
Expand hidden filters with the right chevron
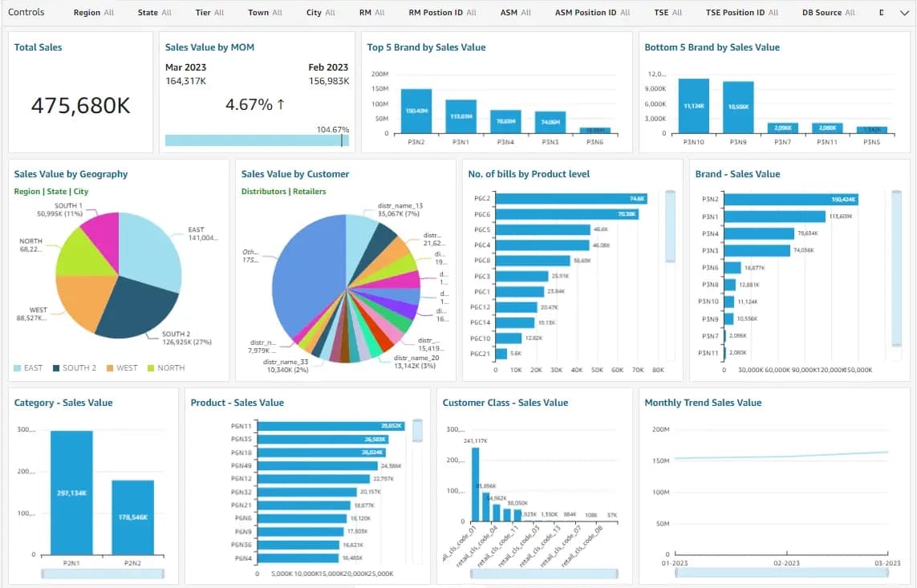tap(905, 12)
